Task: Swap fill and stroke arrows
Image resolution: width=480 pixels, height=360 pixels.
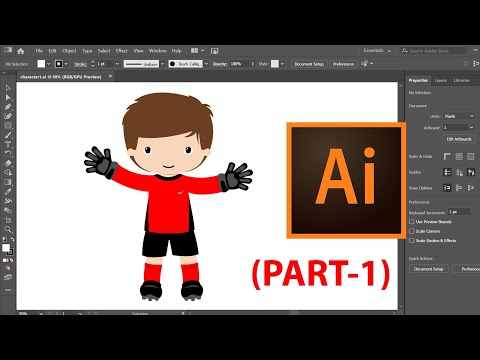Action: tap(12, 239)
